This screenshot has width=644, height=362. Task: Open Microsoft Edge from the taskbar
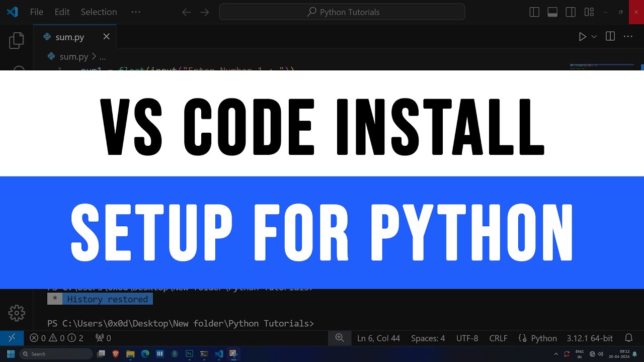coord(145,354)
